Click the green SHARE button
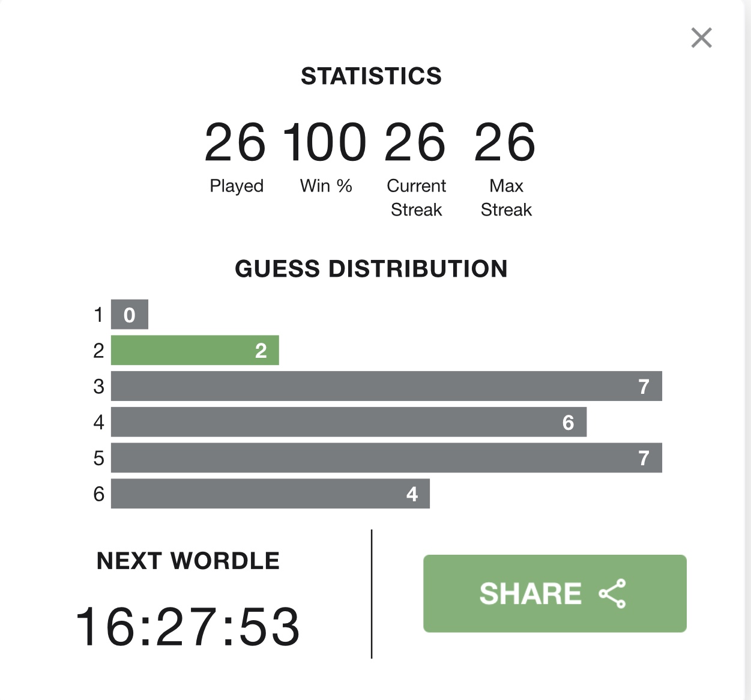Screen dimensions: 751x700 tap(555, 593)
